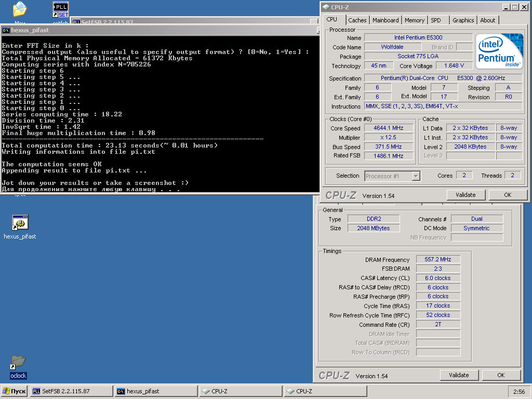Click Validate in the front CPU-Z window
The width and height of the screenshot is (532, 399).
(465, 195)
